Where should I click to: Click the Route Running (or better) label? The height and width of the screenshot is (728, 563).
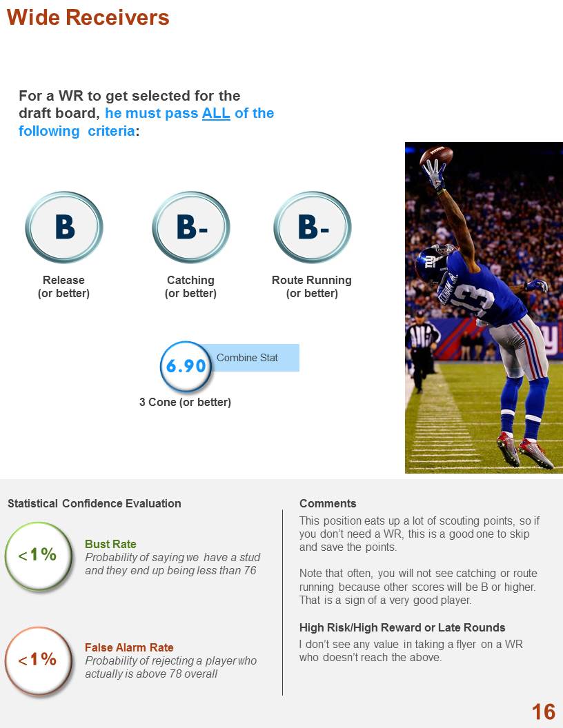(x=312, y=287)
